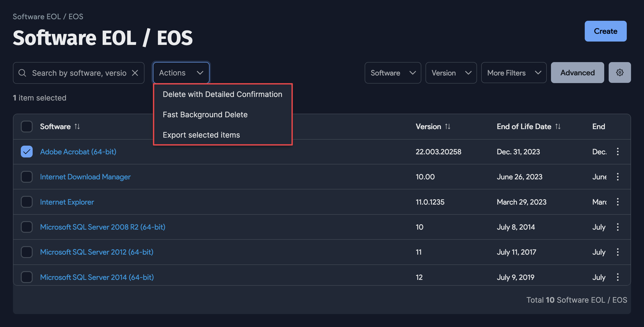
Task: Open the settings gear icon
Action: [x=620, y=72]
